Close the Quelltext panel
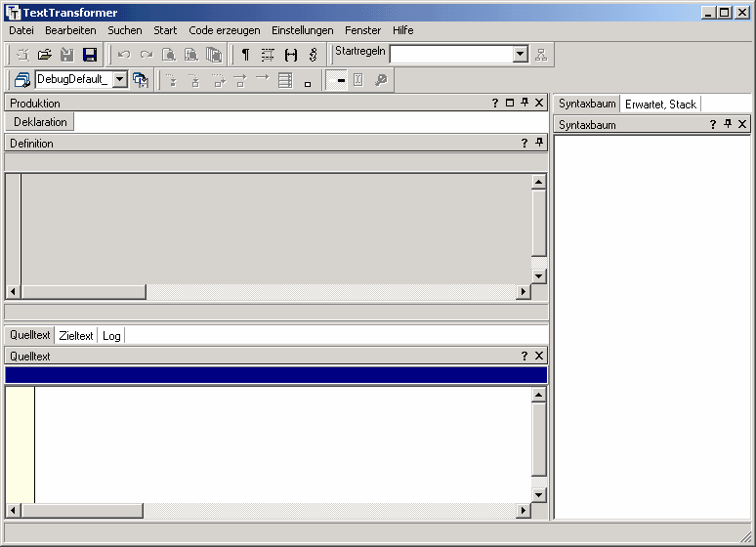 point(539,356)
